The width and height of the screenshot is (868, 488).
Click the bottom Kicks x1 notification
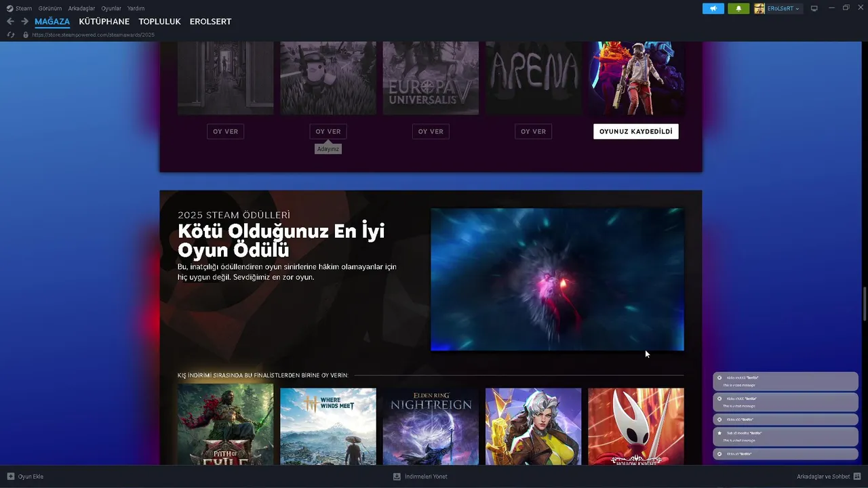(785, 453)
